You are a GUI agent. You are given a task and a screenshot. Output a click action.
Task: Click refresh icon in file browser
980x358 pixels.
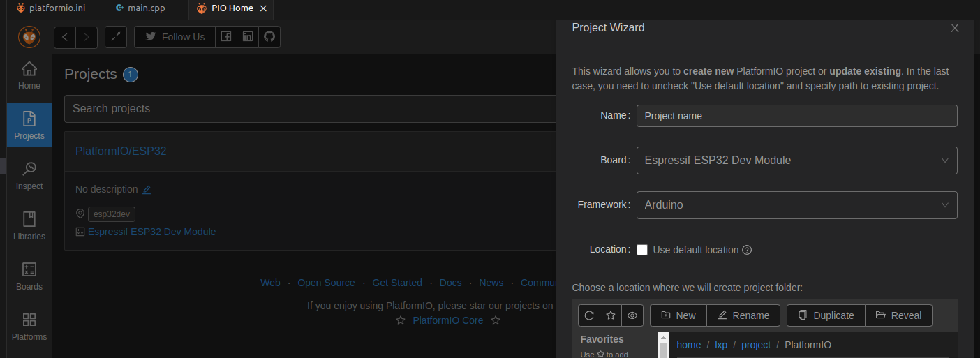[x=589, y=315]
